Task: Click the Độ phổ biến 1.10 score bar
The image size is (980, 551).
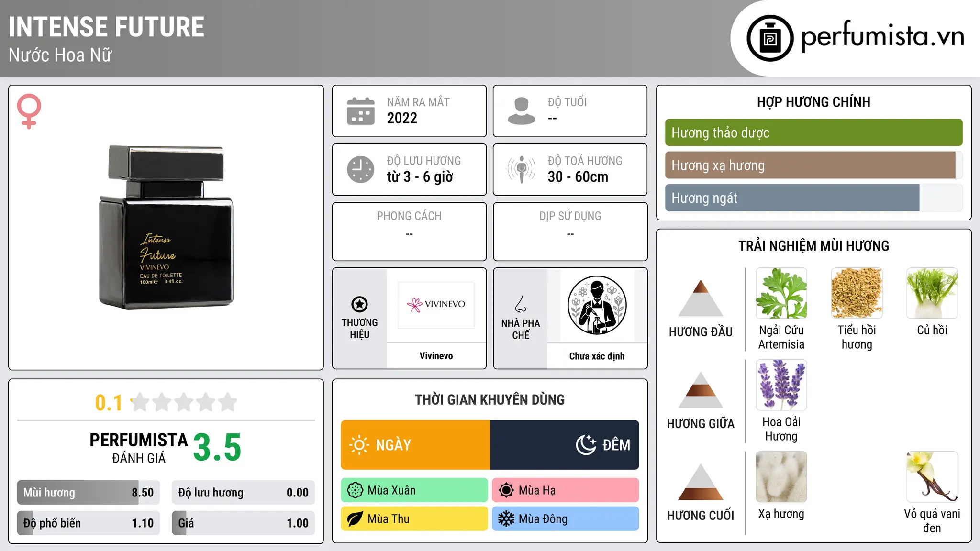Action: (x=89, y=523)
